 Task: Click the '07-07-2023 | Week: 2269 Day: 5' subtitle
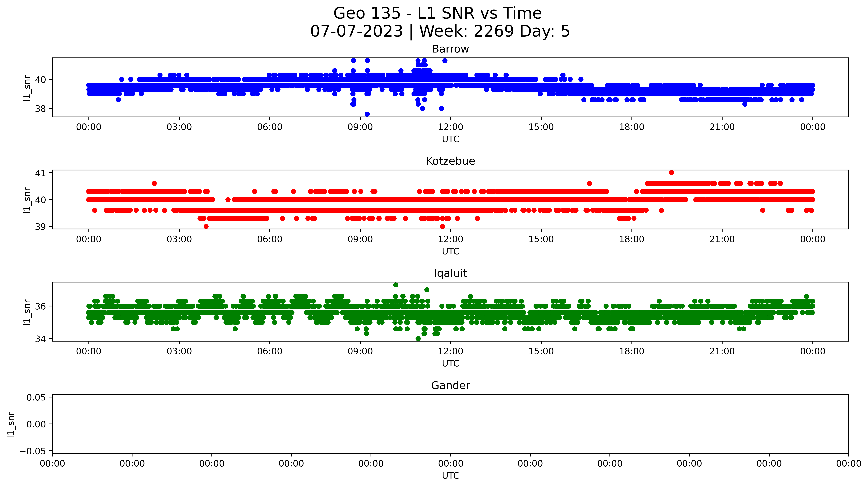[440, 31]
